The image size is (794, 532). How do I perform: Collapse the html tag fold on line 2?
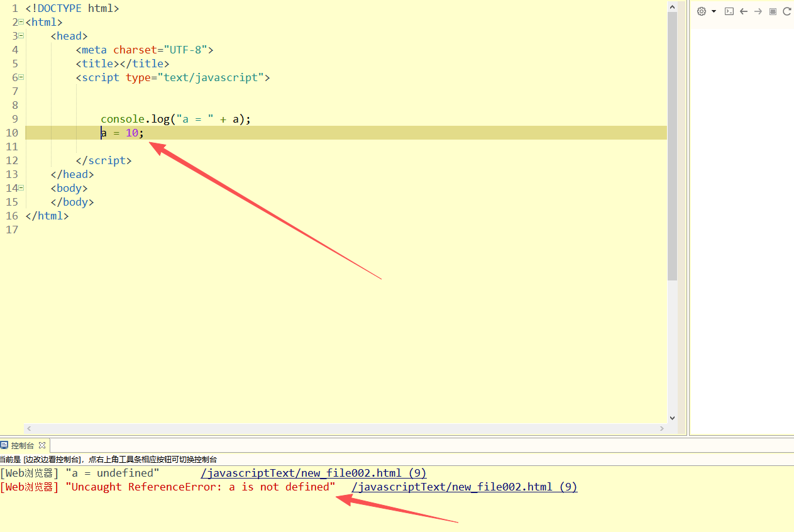coord(21,22)
